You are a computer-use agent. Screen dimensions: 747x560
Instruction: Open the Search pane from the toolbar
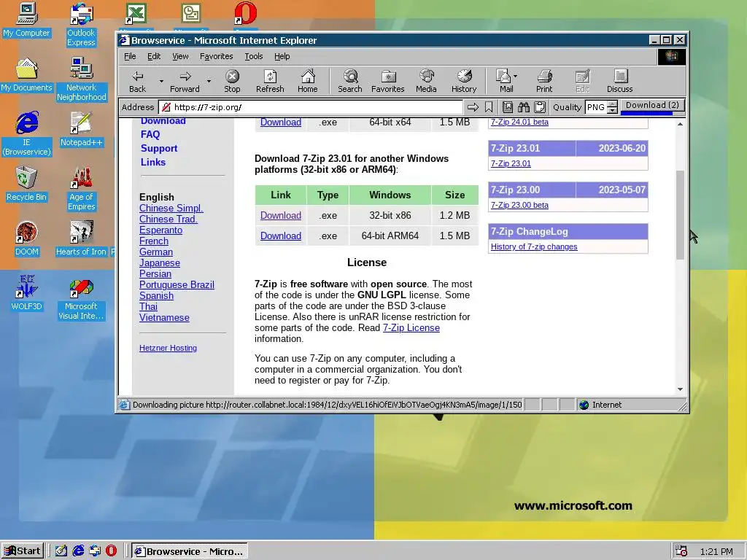(x=350, y=81)
